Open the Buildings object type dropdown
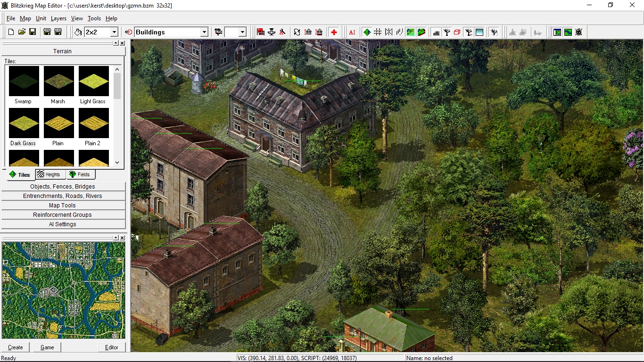The image size is (644, 362). (x=204, y=32)
